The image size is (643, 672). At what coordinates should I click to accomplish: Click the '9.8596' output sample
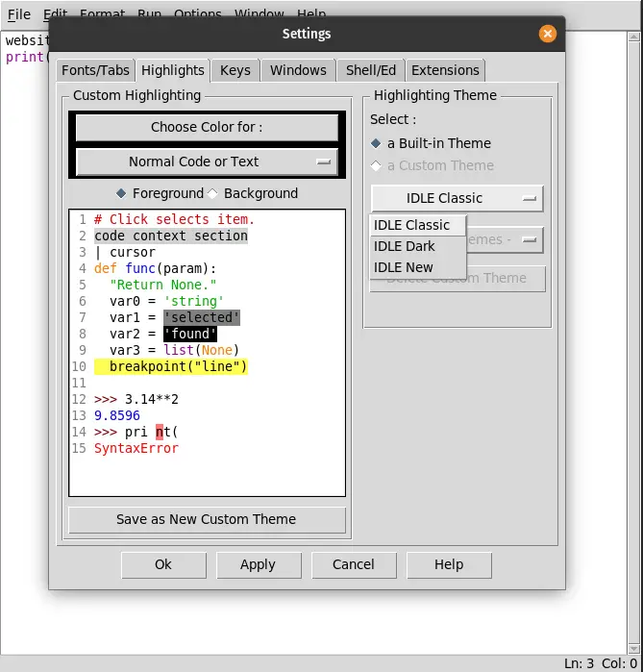(117, 415)
